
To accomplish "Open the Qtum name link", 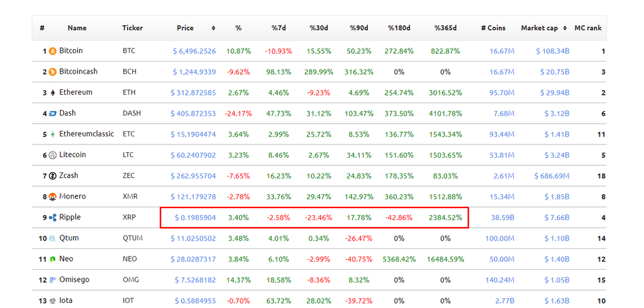I will (x=69, y=238).
